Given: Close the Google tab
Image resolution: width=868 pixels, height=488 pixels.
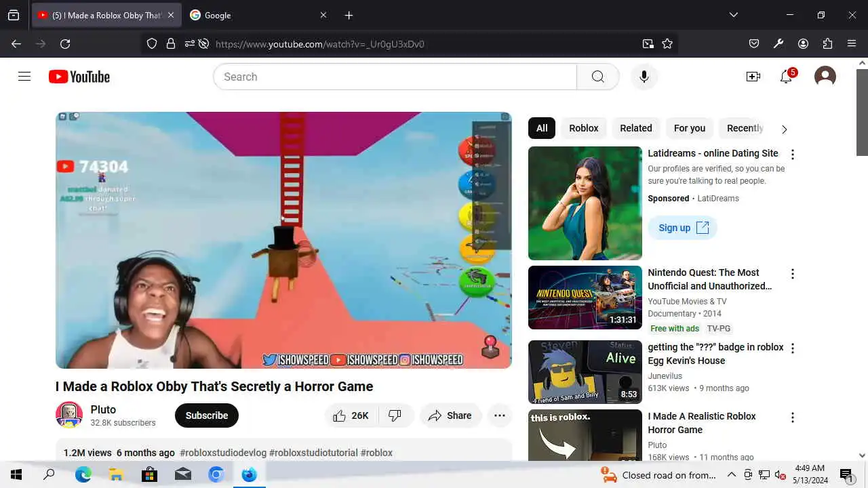Looking at the screenshot, I should tap(323, 15).
